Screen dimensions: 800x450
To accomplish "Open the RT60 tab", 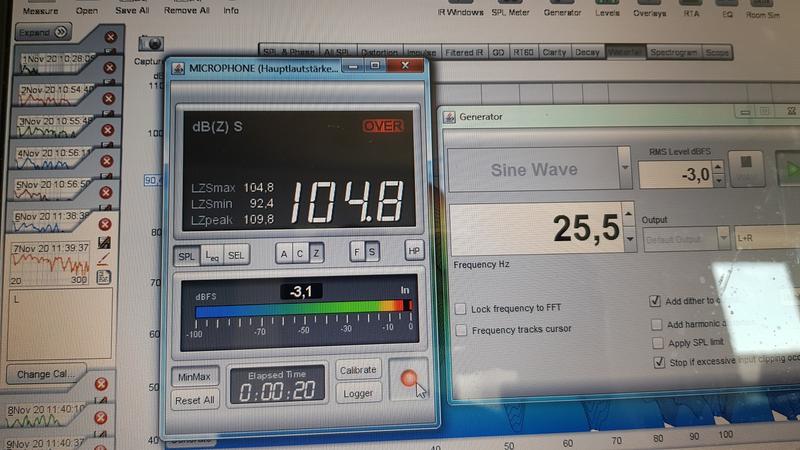I will 523,52.
